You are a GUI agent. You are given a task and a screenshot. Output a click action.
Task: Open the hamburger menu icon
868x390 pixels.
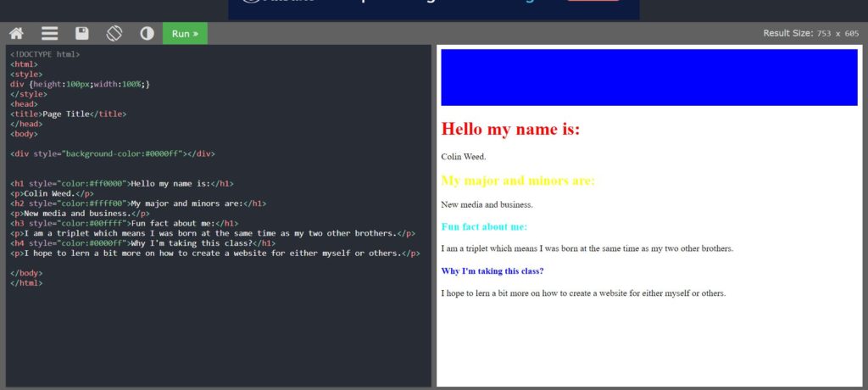tap(50, 33)
